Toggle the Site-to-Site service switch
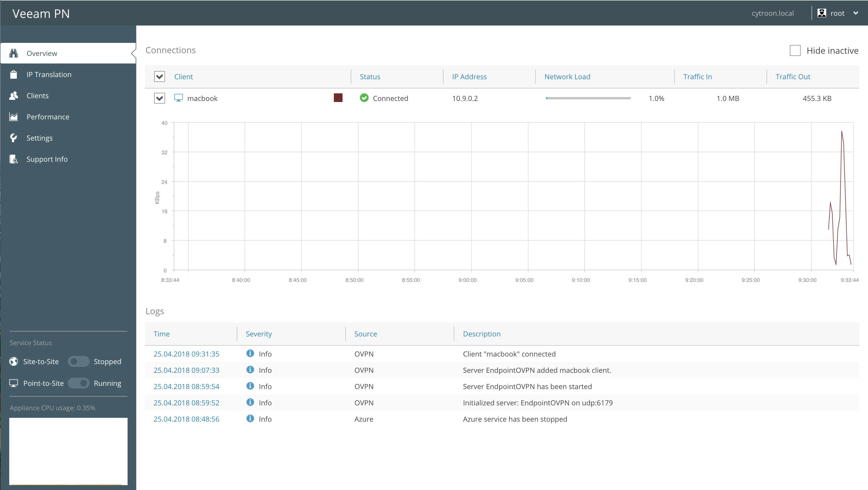The width and height of the screenshot is (868, 490). (x=78, y=361)
